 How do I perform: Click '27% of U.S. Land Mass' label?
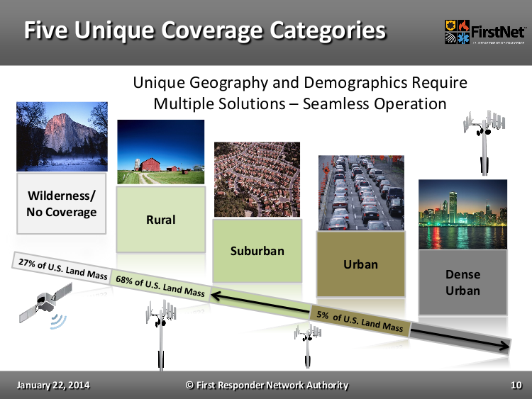62,269
